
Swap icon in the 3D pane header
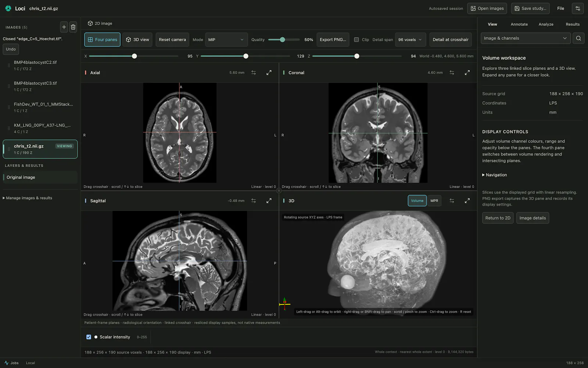(x=452, y=201)
